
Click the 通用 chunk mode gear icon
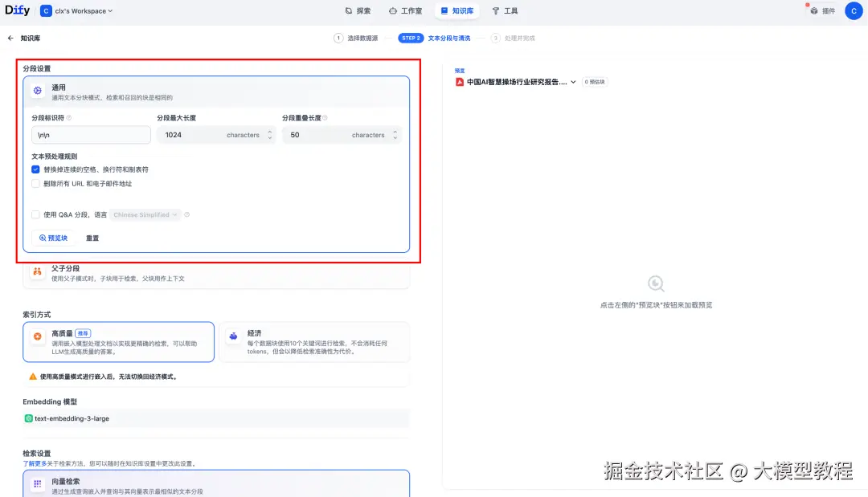(x=35, y=91)
